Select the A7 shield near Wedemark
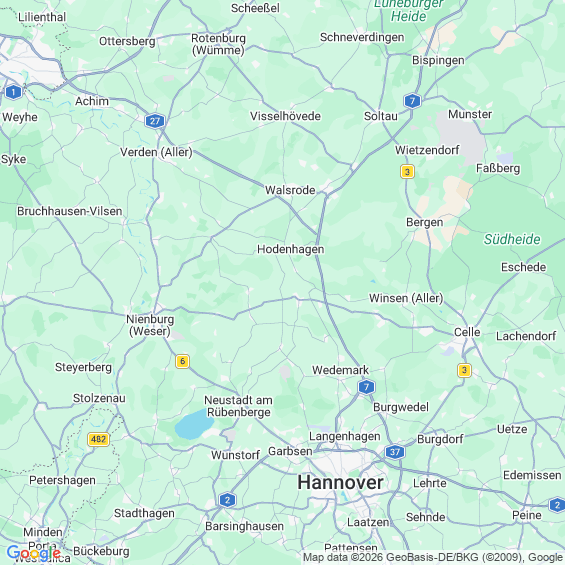Screen dimensions: 565x565 click(x=366, y=387)
